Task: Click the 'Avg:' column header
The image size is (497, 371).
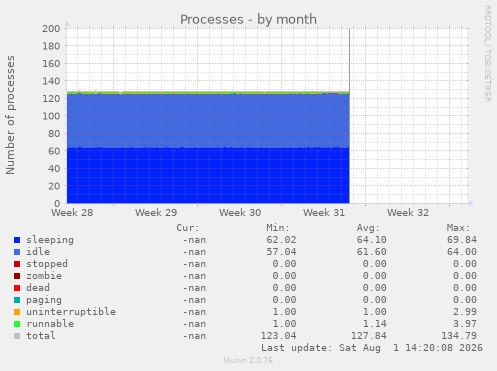Action: 368,228
